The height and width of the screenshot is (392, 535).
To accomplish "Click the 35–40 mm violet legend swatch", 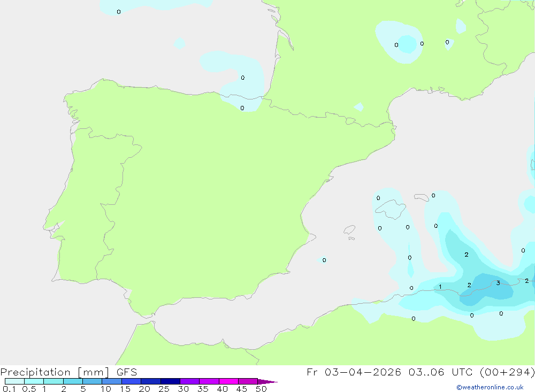I will click(209, 381).
